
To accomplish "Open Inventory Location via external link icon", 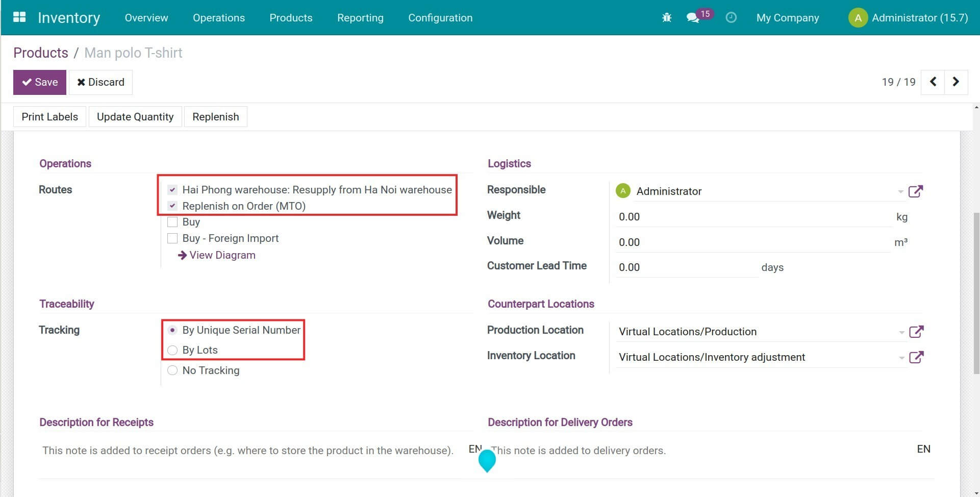I will coord(918,357).
